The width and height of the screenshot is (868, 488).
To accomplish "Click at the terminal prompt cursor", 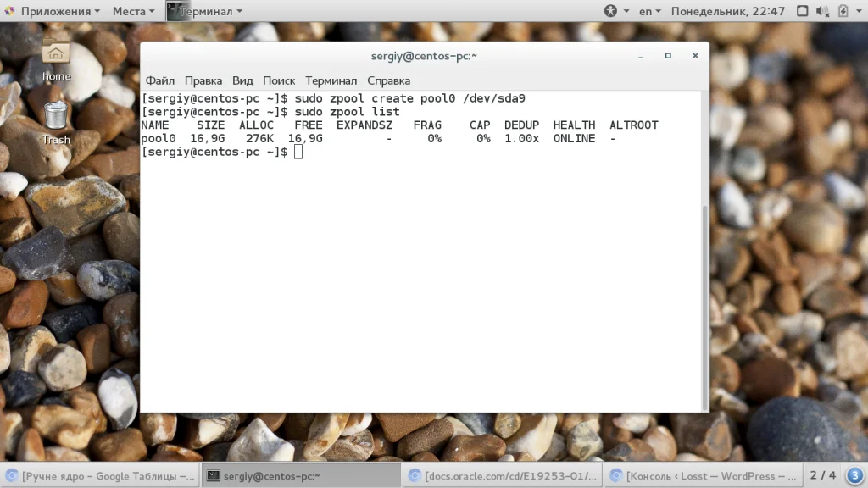I will [x=298, y=152].
